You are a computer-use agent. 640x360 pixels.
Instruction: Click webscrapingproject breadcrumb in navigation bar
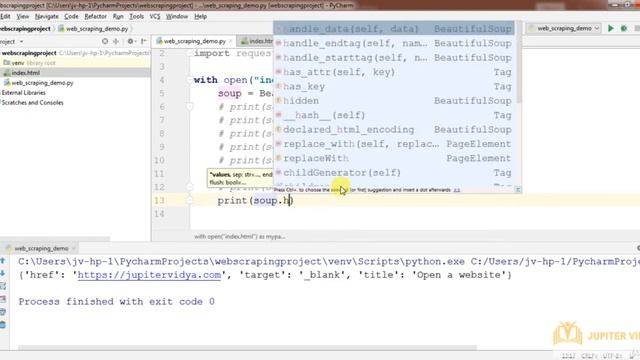[25, 29]
